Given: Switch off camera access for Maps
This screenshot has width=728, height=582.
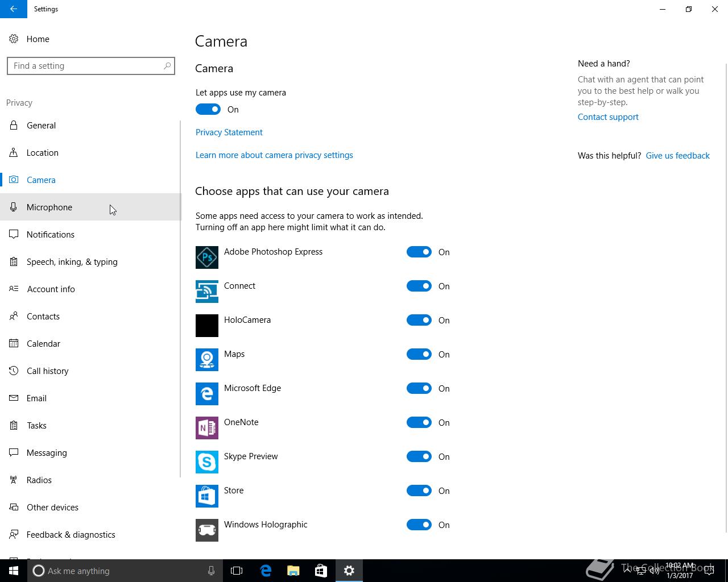Looking at the screenshot, I should pyautogui.click(x=419, y=354).
